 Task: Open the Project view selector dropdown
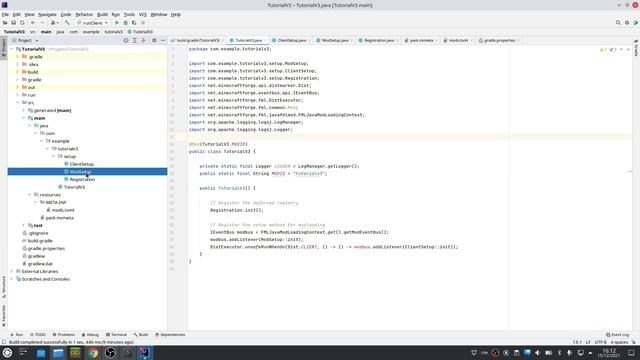click(x=25, y=40)
